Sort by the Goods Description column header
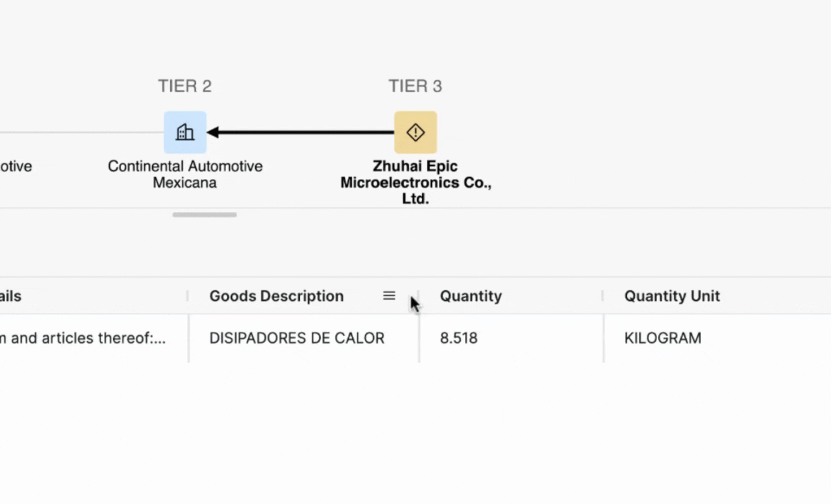The image size is (831, 504). tap(277, 296)
